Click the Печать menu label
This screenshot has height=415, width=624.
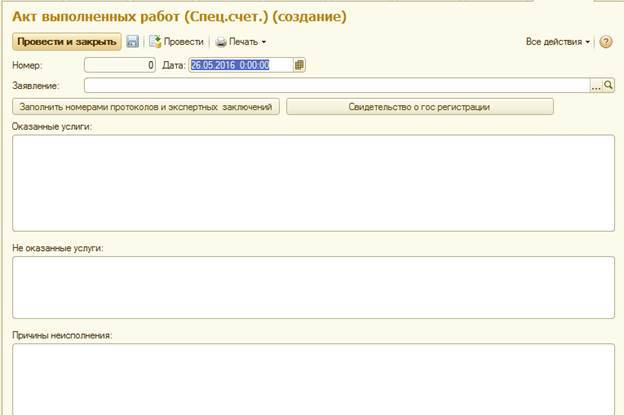[243, 42]
